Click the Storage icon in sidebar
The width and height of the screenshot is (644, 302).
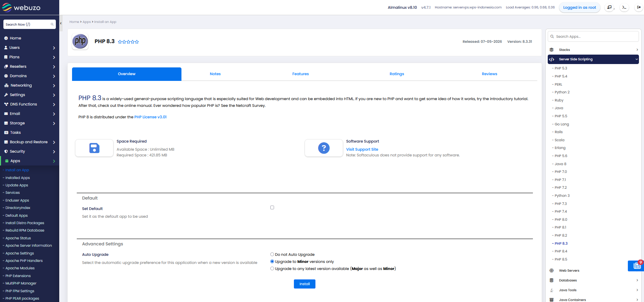6,123
